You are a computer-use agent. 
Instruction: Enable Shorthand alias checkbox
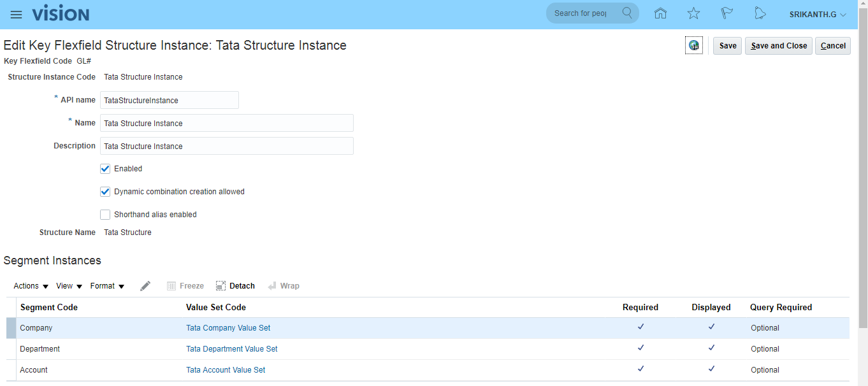coord(106,215)
